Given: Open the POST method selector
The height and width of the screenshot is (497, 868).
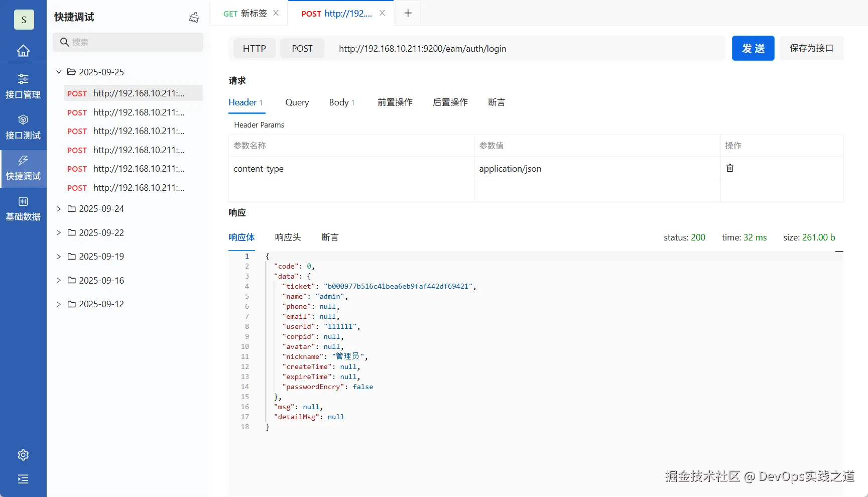Looking at the screenshot, I should coord(302,49).
